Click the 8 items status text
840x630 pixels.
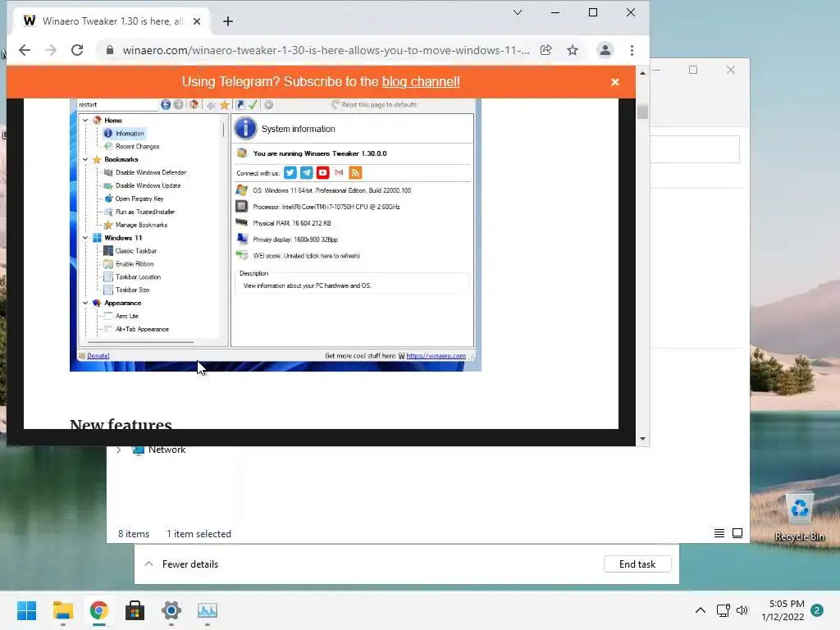tap(134, 534)
